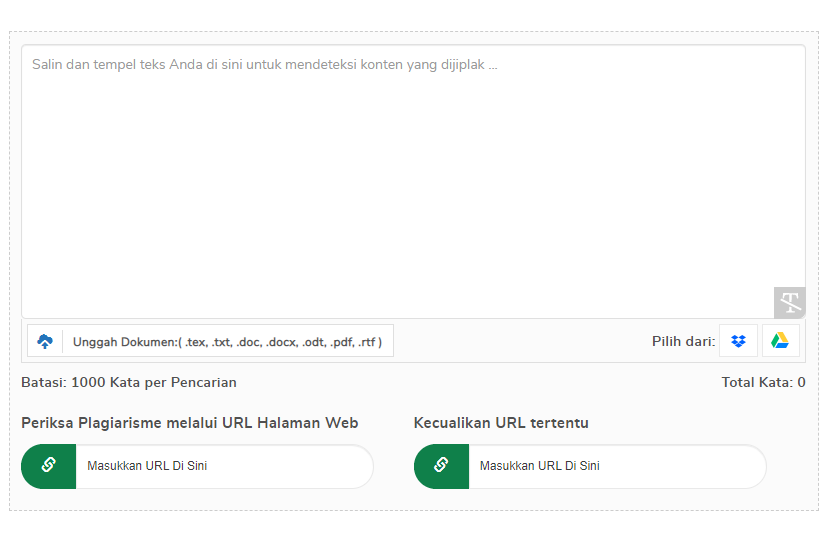Click the cloud upload icon
The image size is (829, 536).
point(45,341)
